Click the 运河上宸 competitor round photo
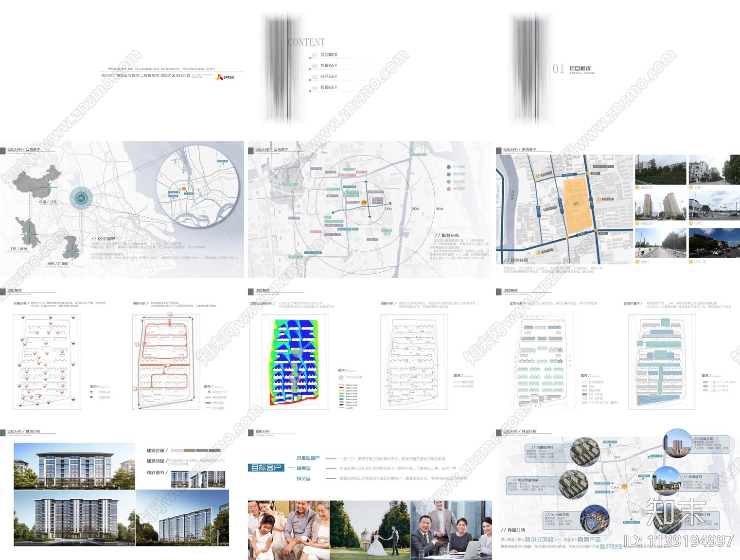The image size is (740, 560). coord(678,443)
